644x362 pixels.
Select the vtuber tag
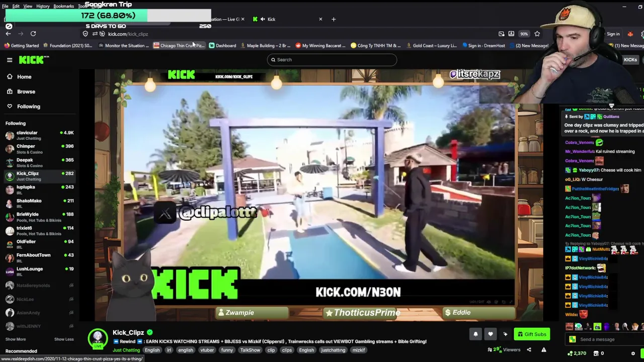coord(207,350)
